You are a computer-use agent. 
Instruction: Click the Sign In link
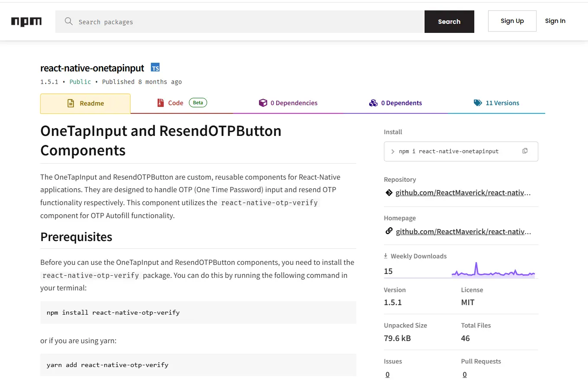point(555,21)
